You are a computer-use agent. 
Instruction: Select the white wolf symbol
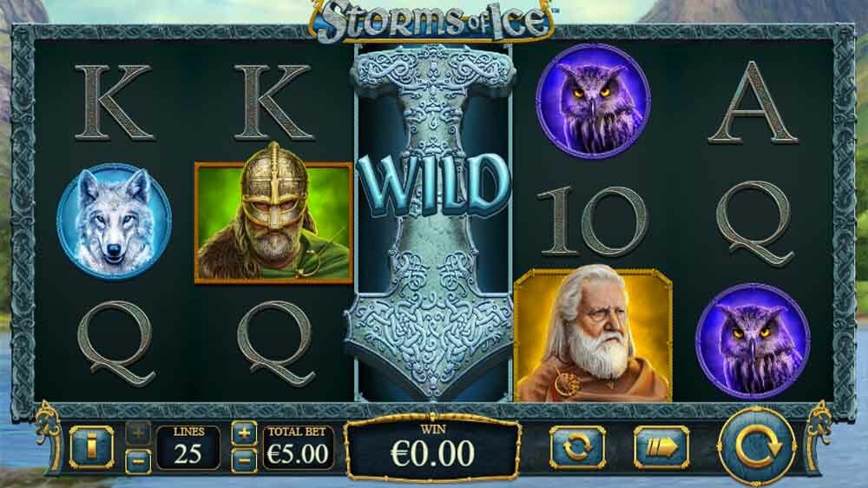[114, 221]
